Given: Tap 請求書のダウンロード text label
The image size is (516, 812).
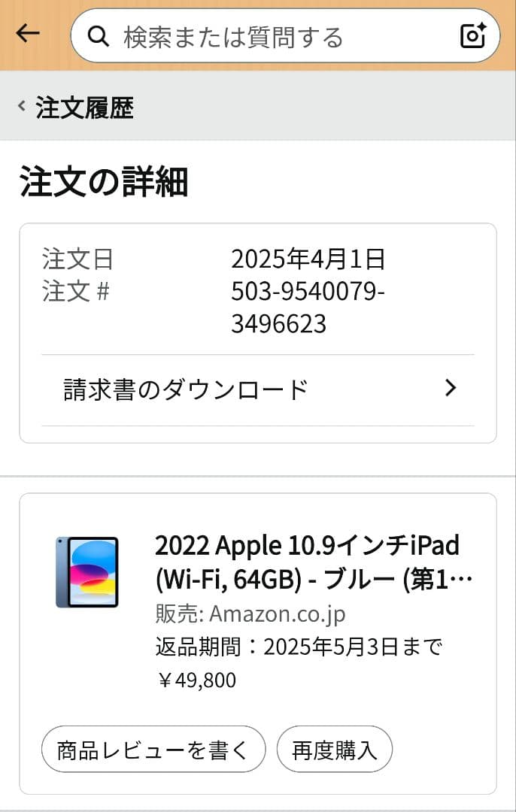Looking at the screenshot, I should click(184, 388).
